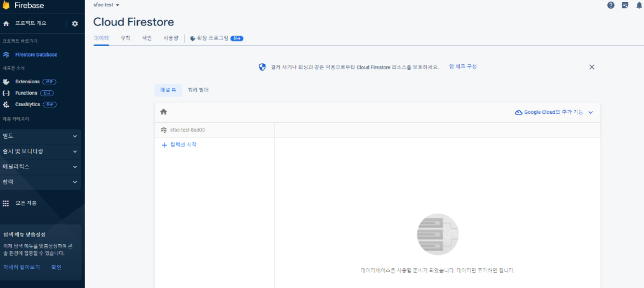This screenshot has height=288, width=644.
Task: Open the release notes icon in header
Action: point(625,5)
